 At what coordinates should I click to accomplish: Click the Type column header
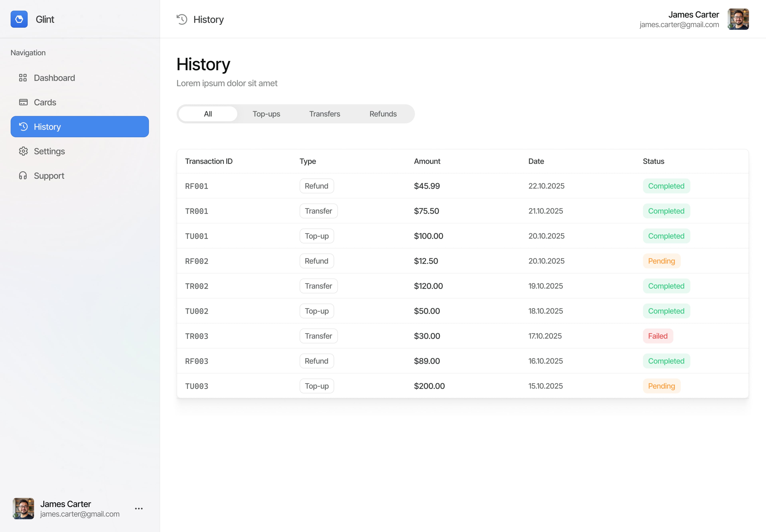coord(308,161)
